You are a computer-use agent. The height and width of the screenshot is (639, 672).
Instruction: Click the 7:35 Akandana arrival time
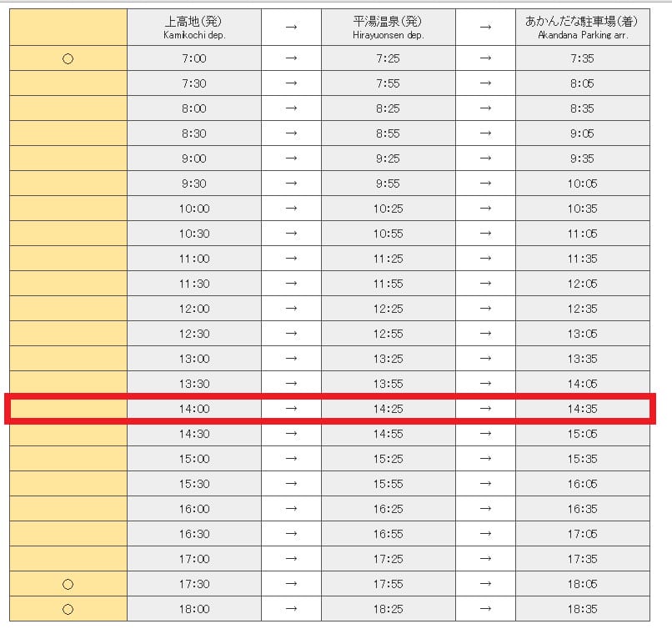click(x=583, y=58)
